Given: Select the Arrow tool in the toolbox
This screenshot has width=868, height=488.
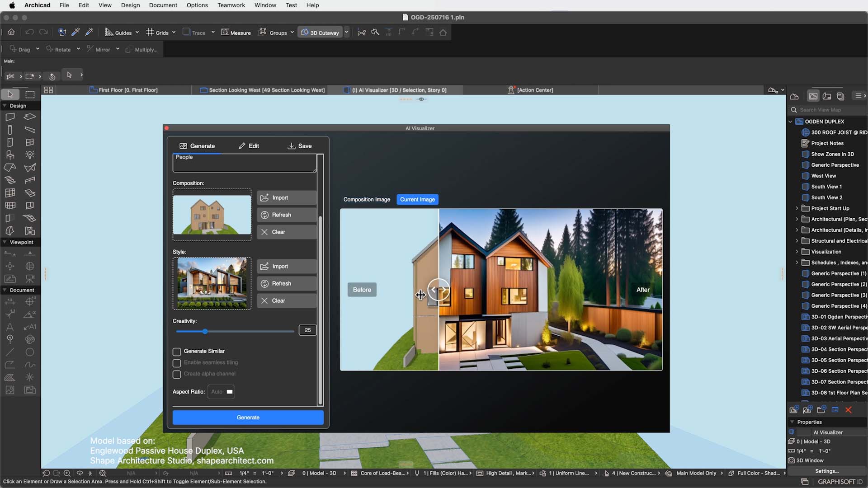Looking at the screenshot, I should pyautogui.click(x=10, y=94).
